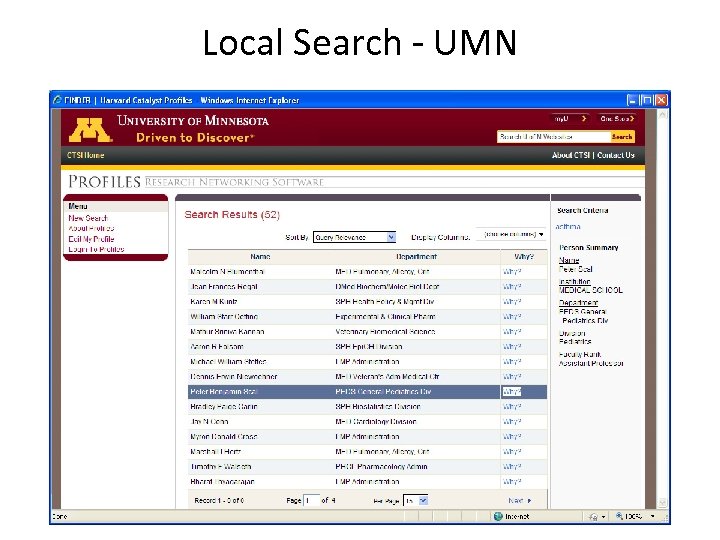The image size is (720, 540).
Task: Expand the Display Columns chooser
Action: (x=512, y=234)
